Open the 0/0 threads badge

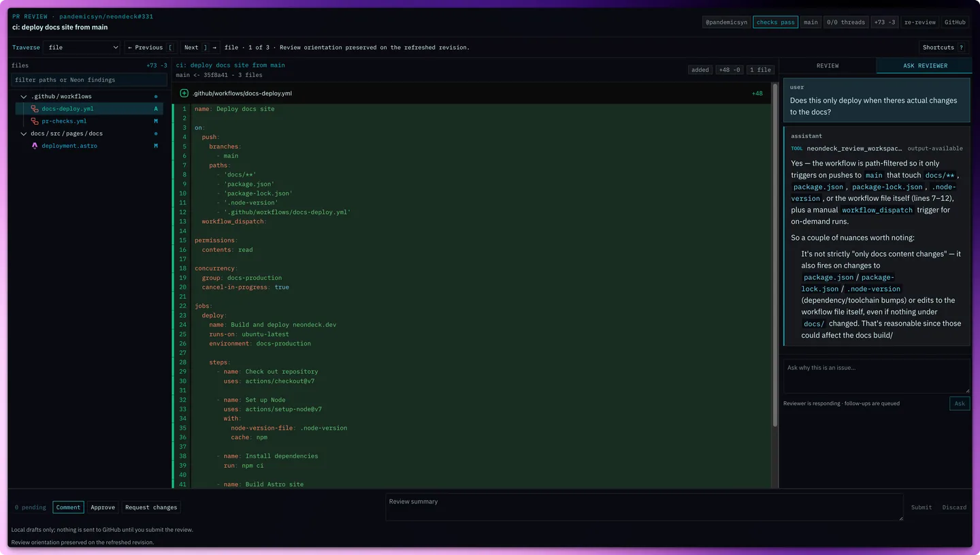846,22
